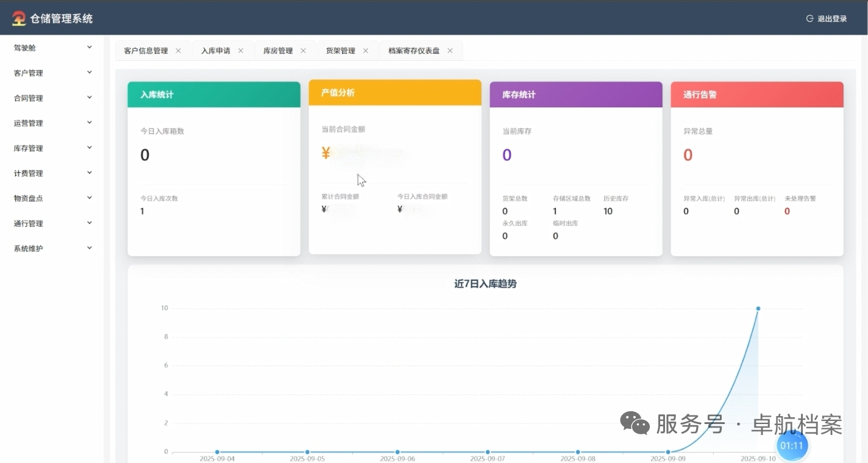Open the 计费管理 sidebar section

[x=29, y=173]
